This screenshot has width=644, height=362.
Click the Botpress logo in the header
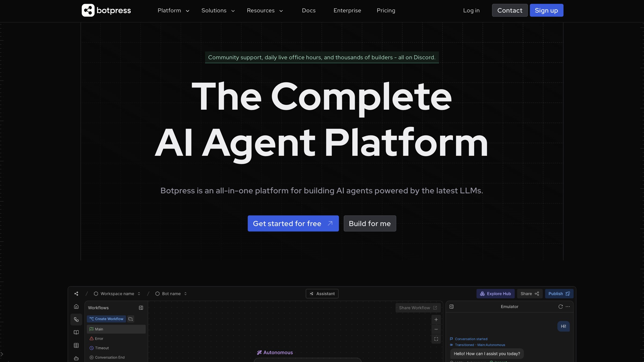coord(106,10)
